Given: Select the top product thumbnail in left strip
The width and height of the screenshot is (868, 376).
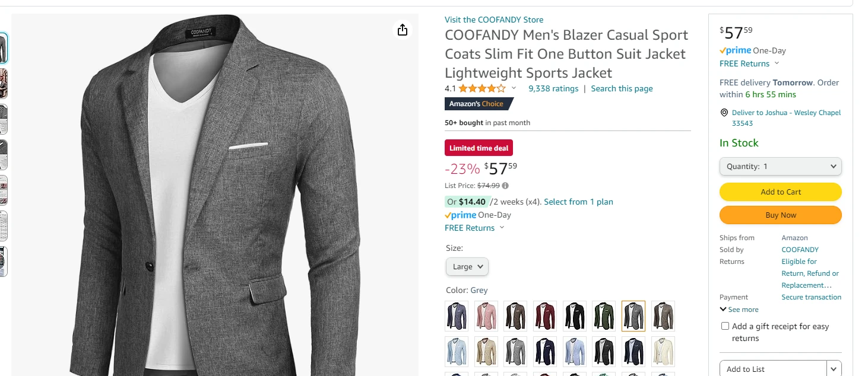Looking at the screenshot, I should coord(4,48).
